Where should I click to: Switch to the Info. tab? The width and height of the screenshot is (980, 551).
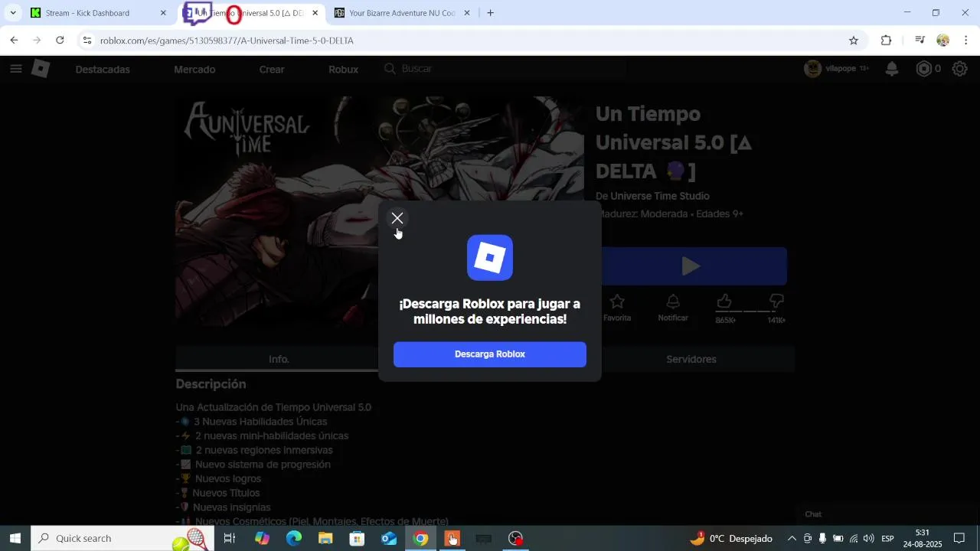tap(279, 359)
